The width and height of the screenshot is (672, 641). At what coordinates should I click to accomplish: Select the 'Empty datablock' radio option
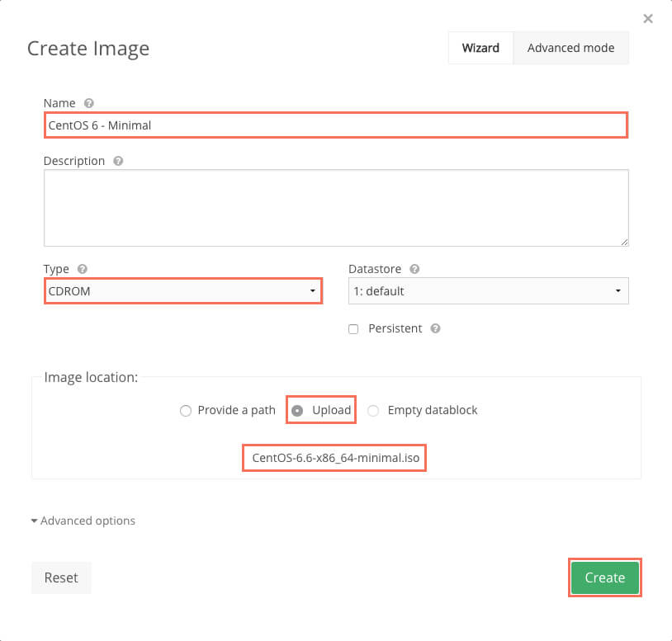coord(373,411)
